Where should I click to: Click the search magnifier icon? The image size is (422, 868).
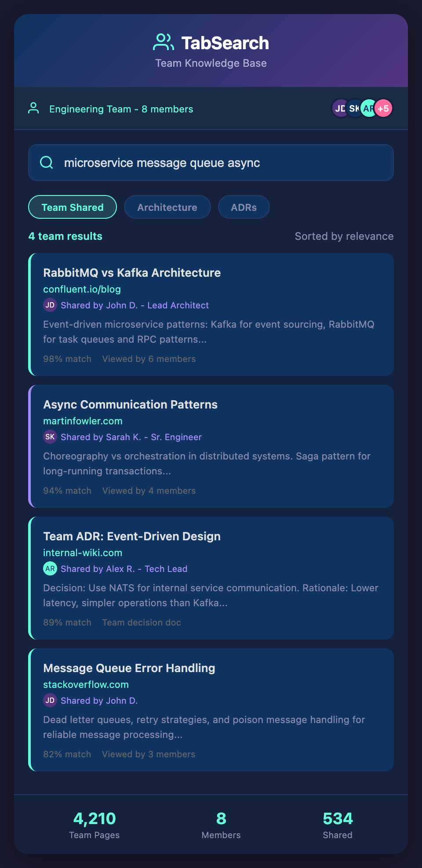47,163
